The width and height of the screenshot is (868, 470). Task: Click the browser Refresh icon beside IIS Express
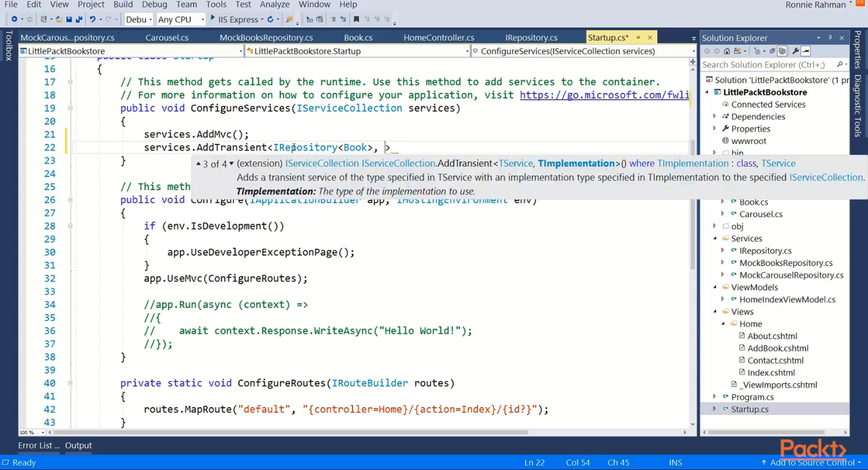[x=270, y=20]
